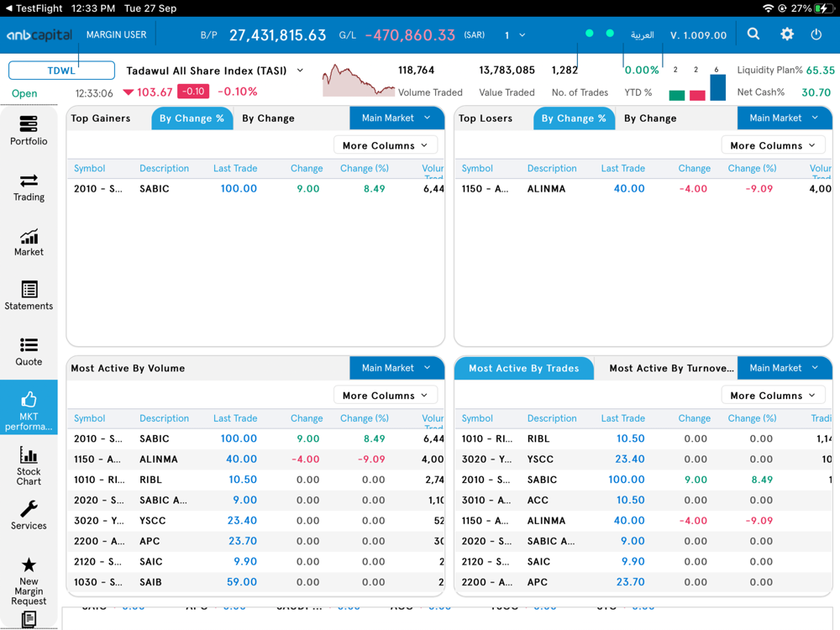
Task: Click APC last trade 23.70 in Volume table
Action: tap(243, 541)
